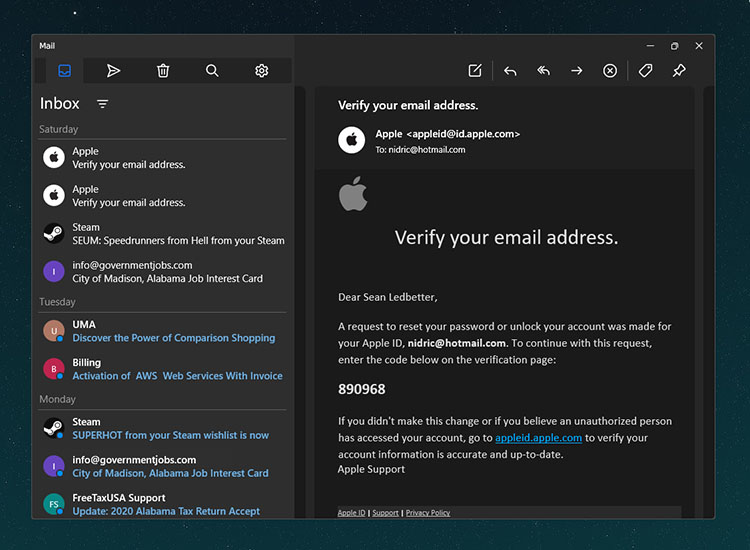750x550 pixels.
Task: Reply all to this message
Action: click(x=543, y=71)
